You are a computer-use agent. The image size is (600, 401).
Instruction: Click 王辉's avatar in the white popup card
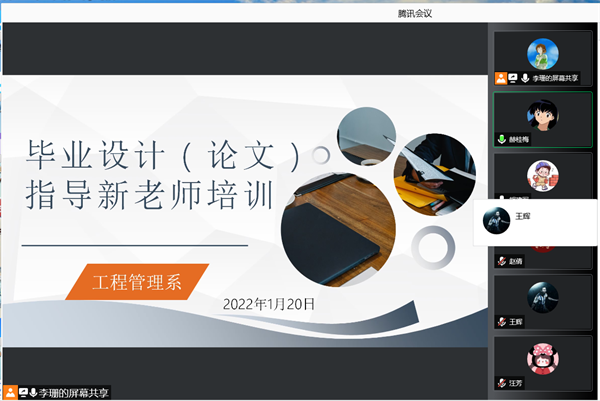pos(496,221)
